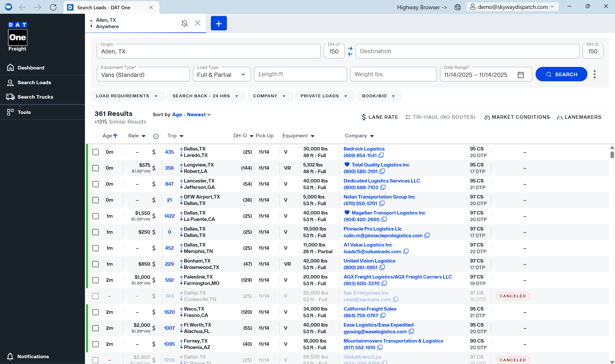Click the info icon beside the Rate column
The height and width of the screenshot is (364, 615).
156,136
